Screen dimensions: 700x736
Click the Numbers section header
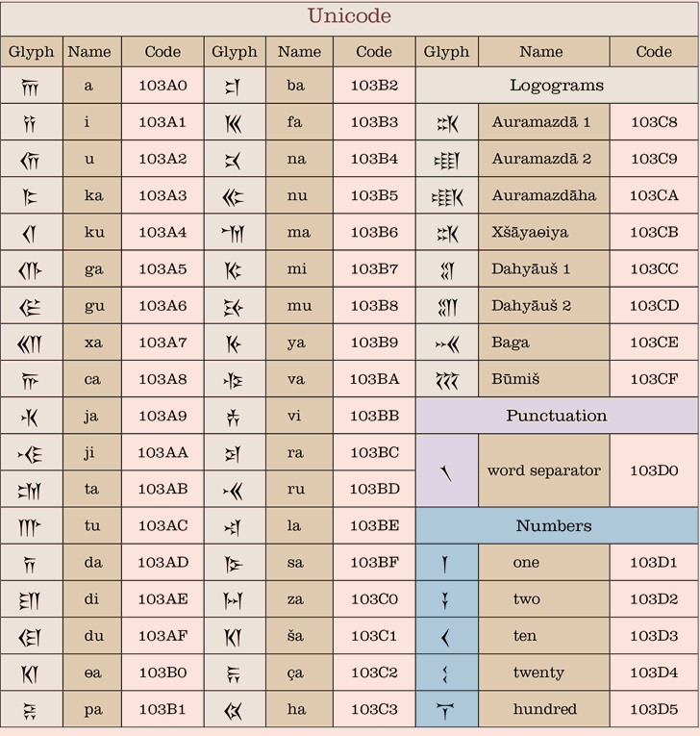[557, 526]
